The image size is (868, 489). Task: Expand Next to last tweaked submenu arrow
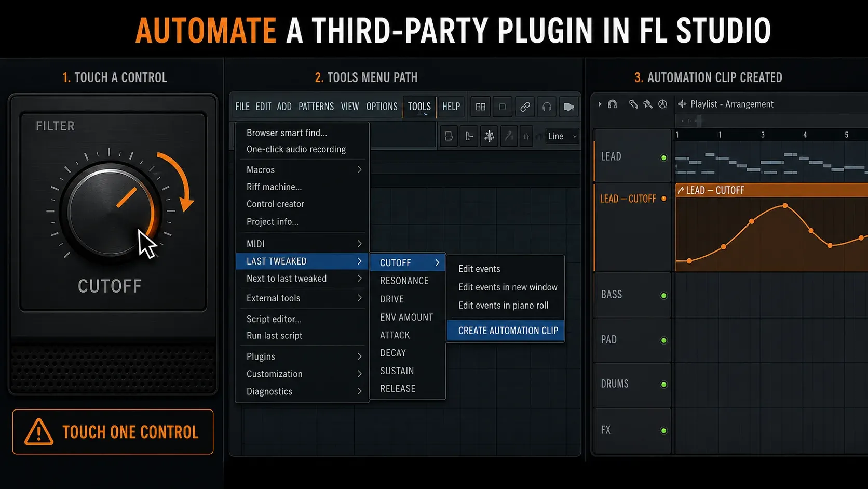[359, 279]
